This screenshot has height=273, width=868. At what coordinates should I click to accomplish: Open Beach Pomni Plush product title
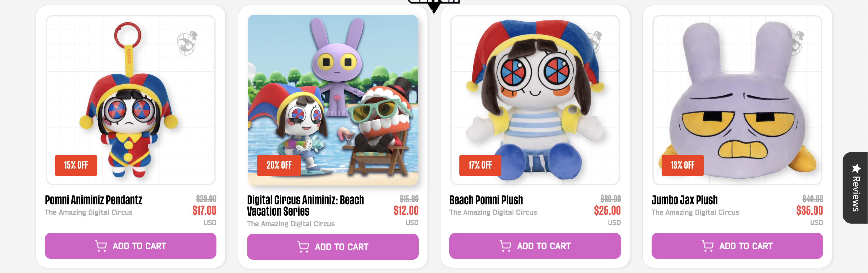pos(486,200)
